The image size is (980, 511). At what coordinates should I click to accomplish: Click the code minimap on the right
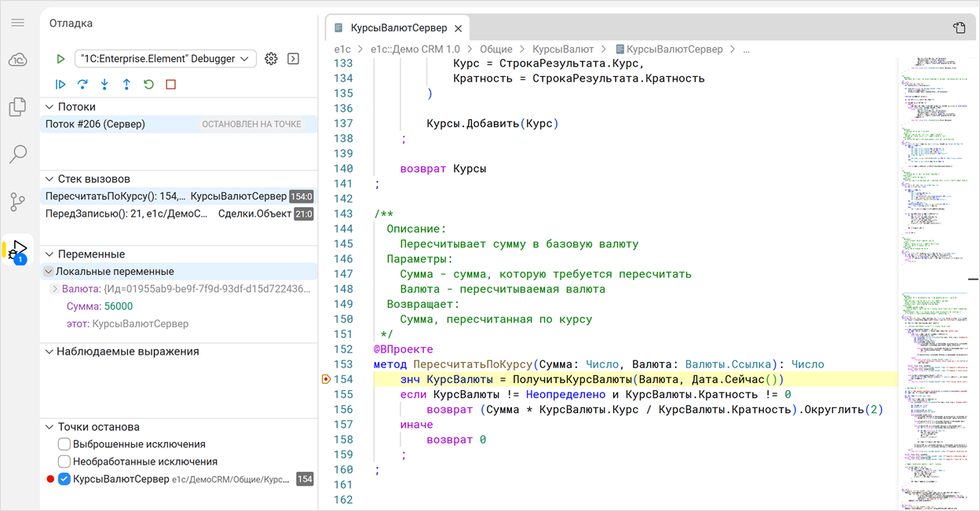pyautogui.click(x=934, y=283)
